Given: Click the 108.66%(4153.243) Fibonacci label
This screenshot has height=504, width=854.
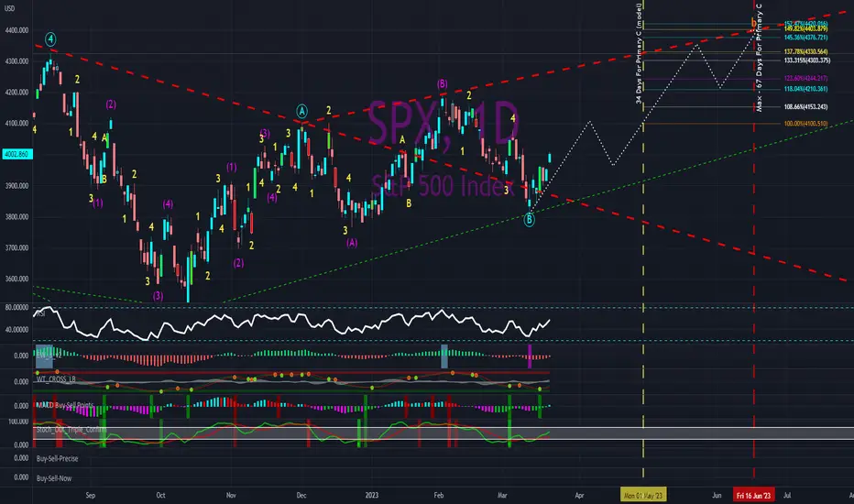Looking at the screenshot, I should tap(805, 107).
